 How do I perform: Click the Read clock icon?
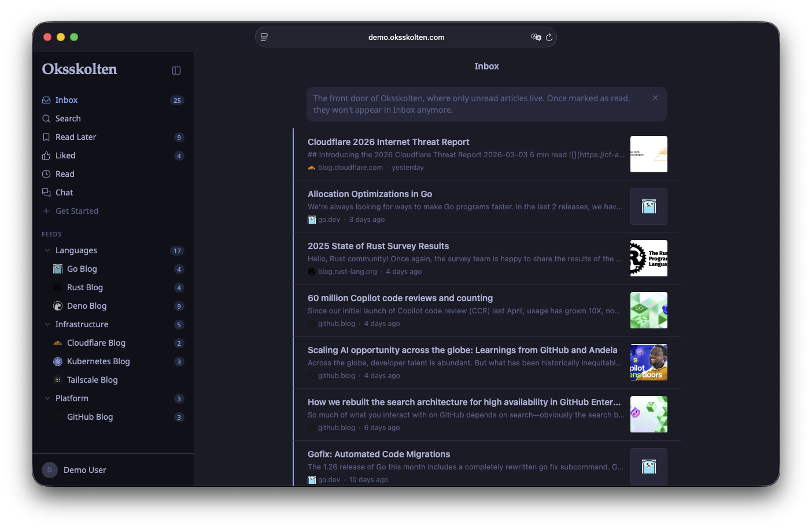(46, 174)
